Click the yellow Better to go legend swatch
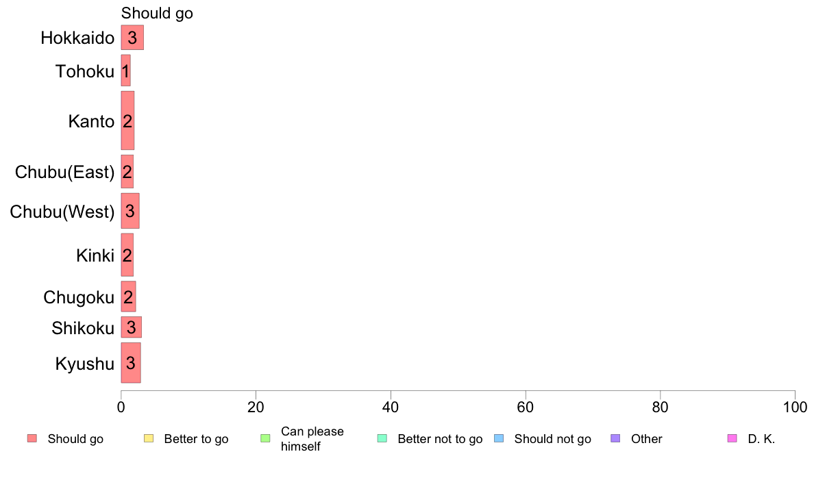 tap(149, 438)
